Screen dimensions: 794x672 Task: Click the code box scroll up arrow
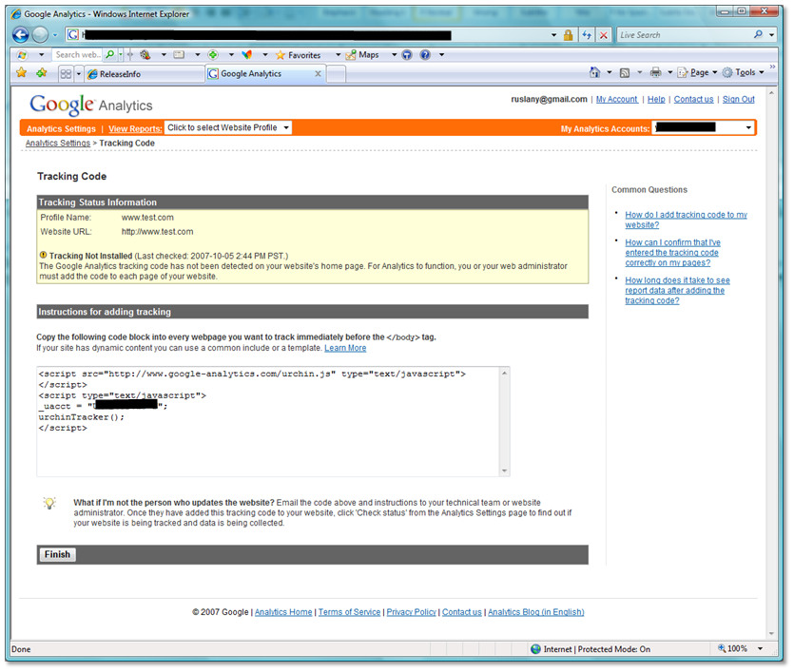(504, 373)
